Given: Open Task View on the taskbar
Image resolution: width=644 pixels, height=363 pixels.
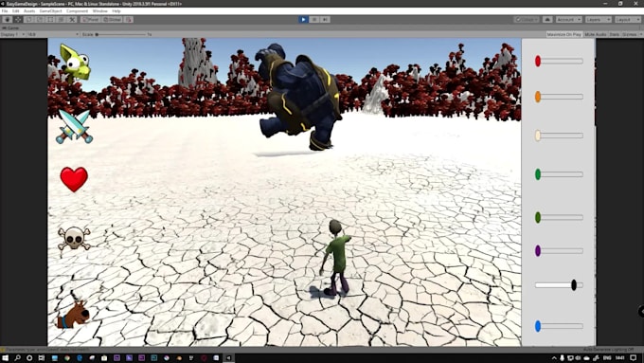Looking at the screenshot, I should [x=42, y=358].
